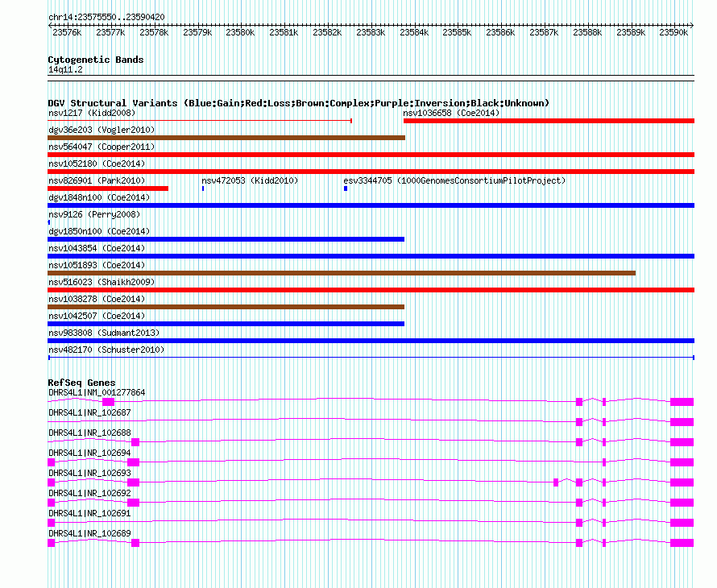Select variant label nsv1042507 (Coe2014)
The image size is (717, 588).
97,316
